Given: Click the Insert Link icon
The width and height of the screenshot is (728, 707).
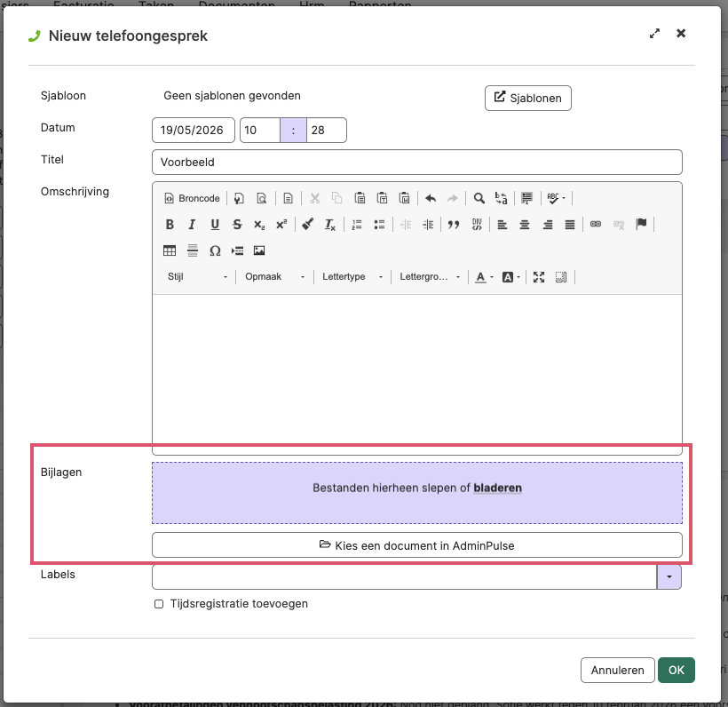Looking at the screenshot, I should click(x=596, y=225).
